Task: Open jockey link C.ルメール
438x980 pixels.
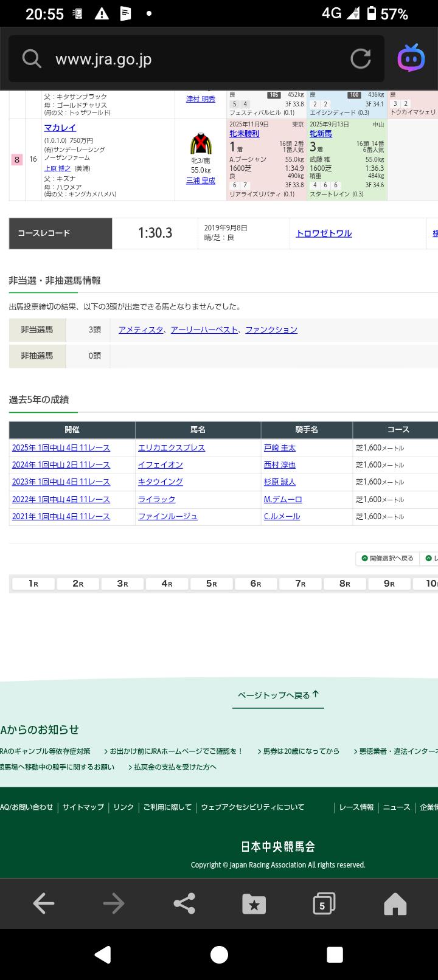Action: [282, 516]
